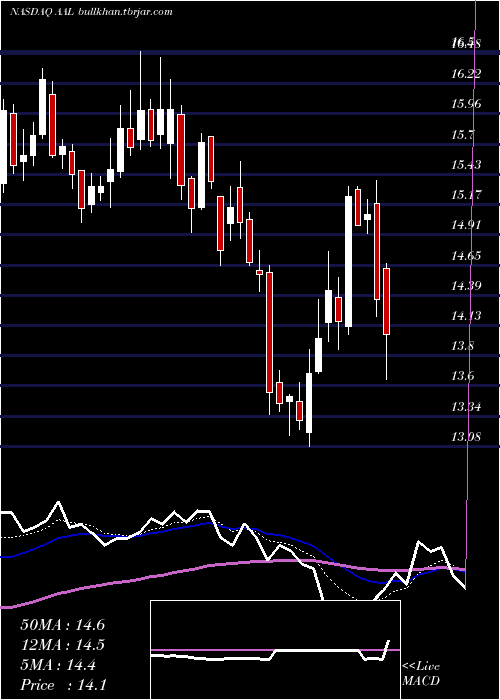Image resolution: width=500 pixels, height=700 pixels.
Task: Click the 15.17 price axis label
Action: coord(466,195)
